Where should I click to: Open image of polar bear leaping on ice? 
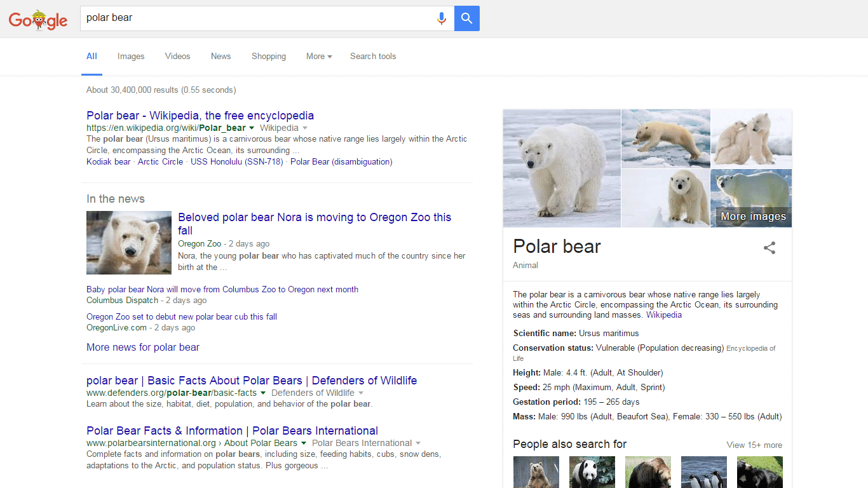point(665,138)
